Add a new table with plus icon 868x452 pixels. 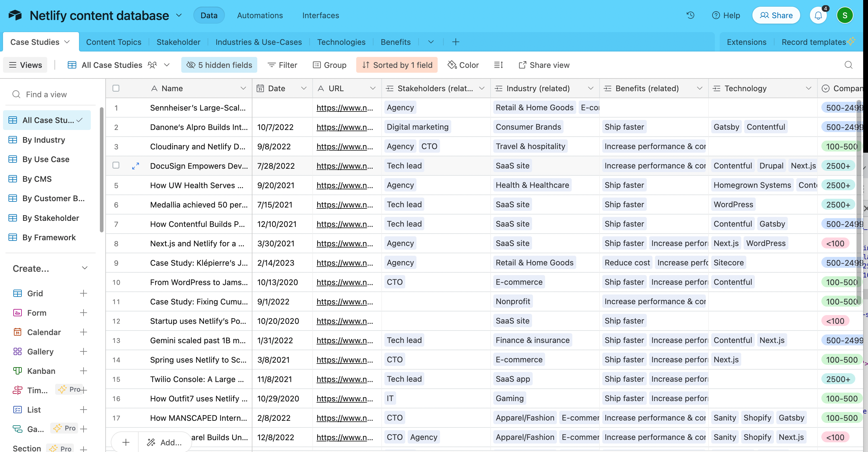455,42
